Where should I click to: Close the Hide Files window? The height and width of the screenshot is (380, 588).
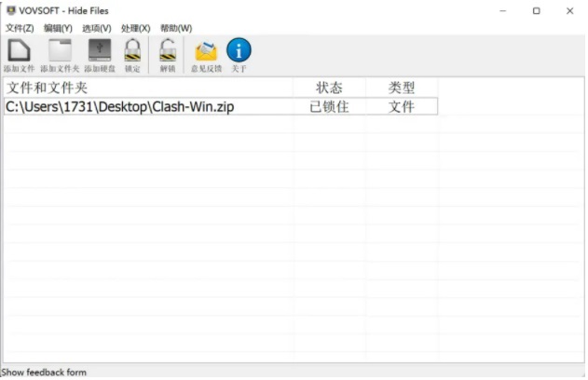(x=570, y=11)
